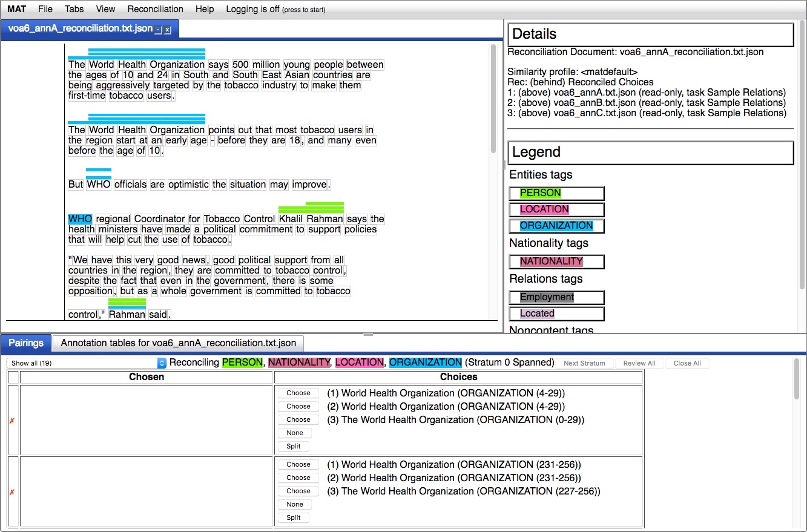The width and height of the screenshot is (807, 532).
Task: Open the MAT menu
Action: pyautogui.click(x=17, y=9)
